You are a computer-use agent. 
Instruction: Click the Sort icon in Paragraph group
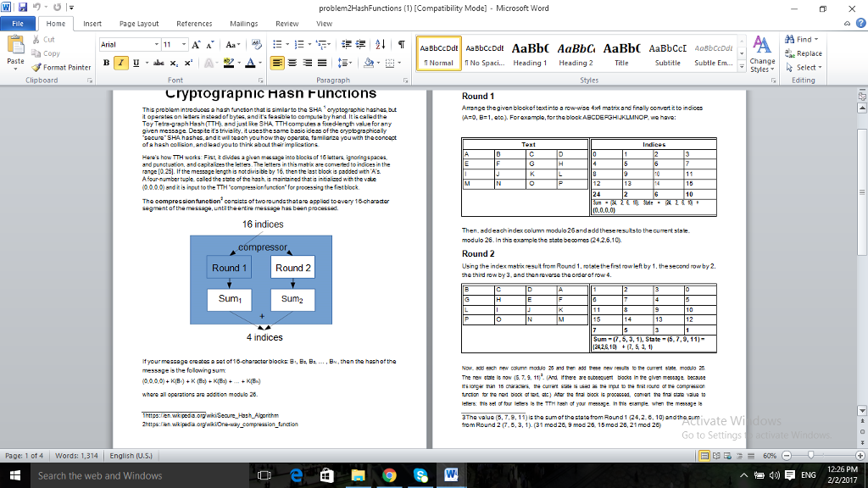pyautogui.click(x=380, y=44)
